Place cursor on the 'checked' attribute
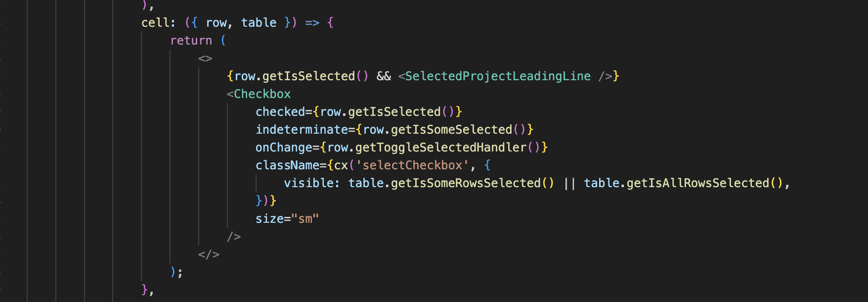 277,112
